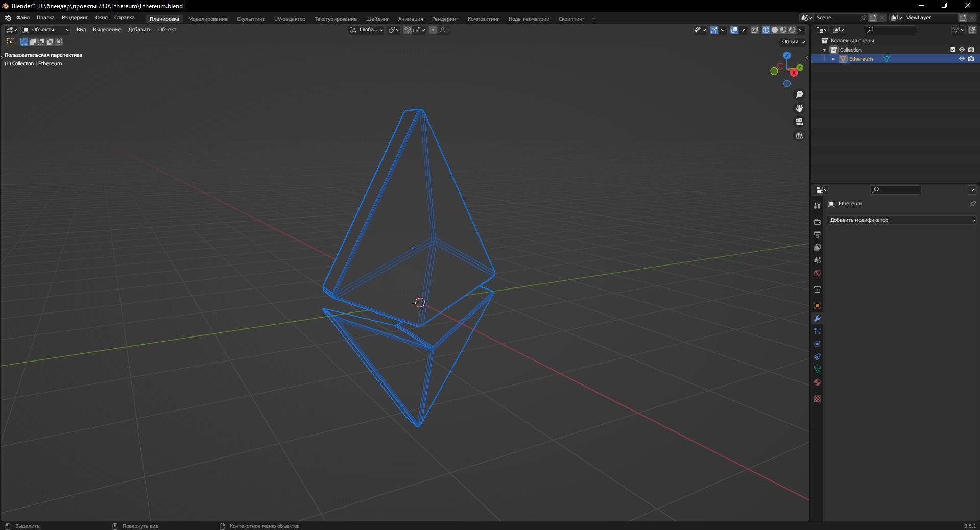
Task: Open the Object Data green triangle tab
Action: point(817,369)
